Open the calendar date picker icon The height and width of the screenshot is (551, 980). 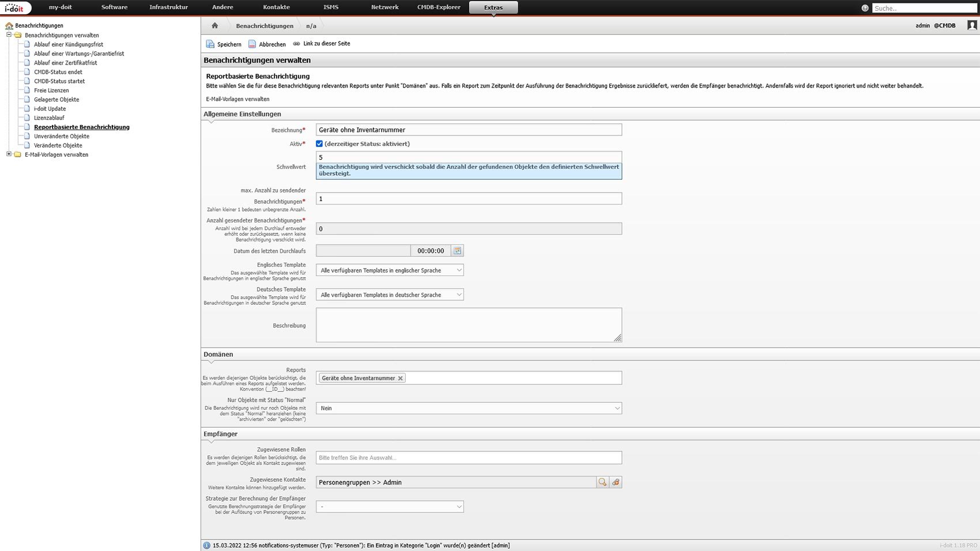(x=457, y=251)
